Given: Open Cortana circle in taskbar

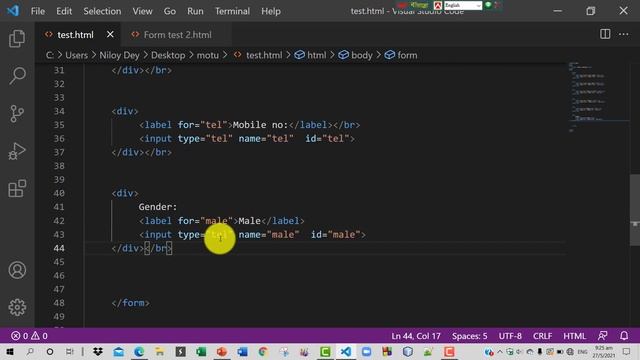Looking at the screenshot, I should [50, 351].
